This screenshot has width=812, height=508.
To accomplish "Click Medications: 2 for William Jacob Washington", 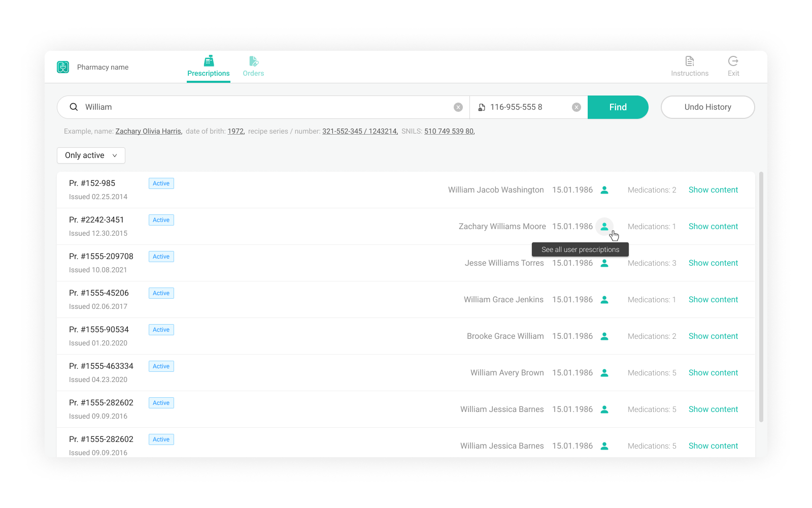I will (x=652, y=190).
